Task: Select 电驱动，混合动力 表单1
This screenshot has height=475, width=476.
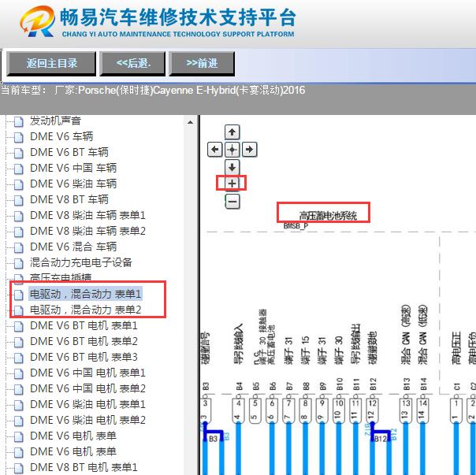Action: [85, 294]
